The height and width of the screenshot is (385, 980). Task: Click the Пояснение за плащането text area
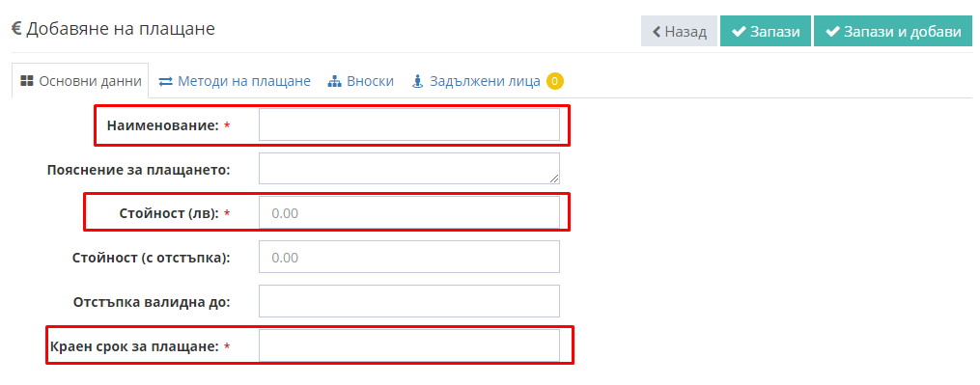click(x=409, y=169)
